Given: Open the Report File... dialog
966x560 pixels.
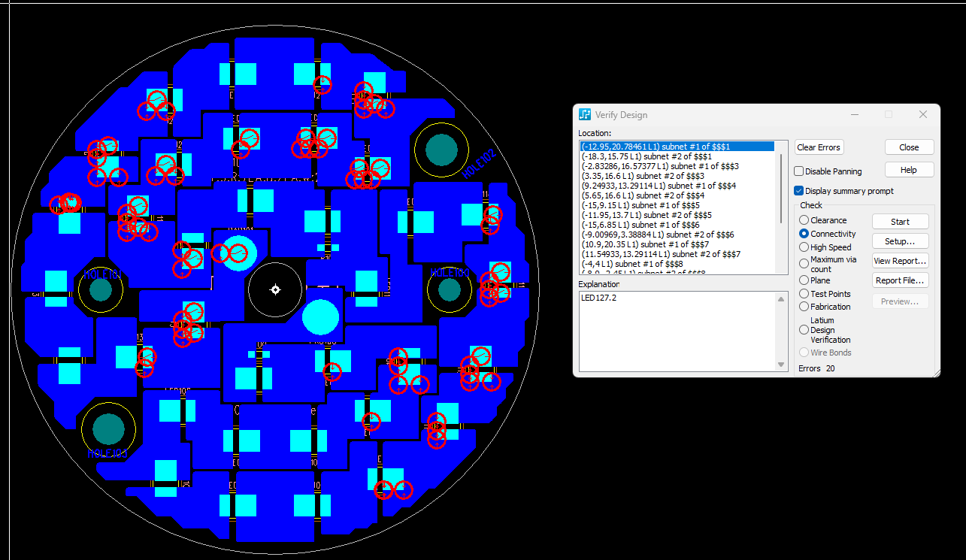Looking at the screenshot, I should coord(900,280).
